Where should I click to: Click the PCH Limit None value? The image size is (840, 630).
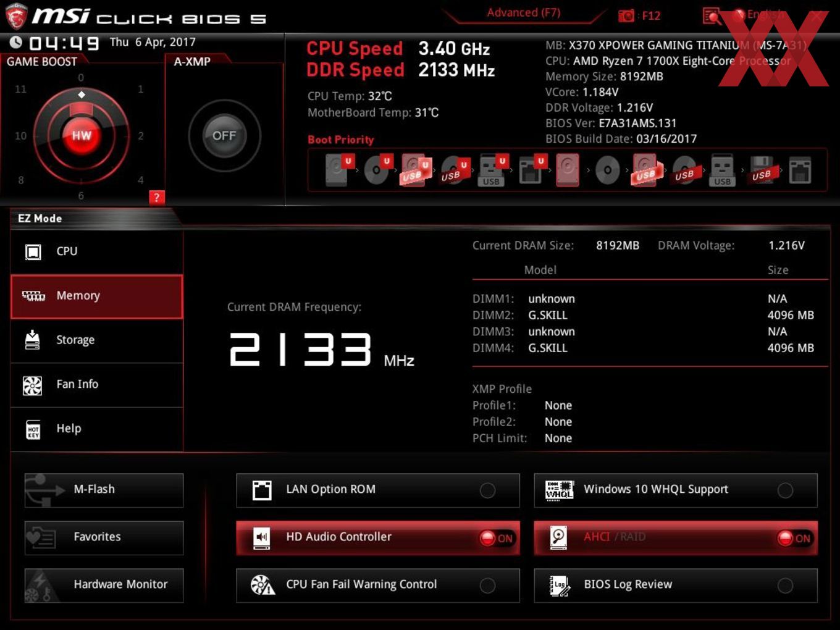coord(558,439)
